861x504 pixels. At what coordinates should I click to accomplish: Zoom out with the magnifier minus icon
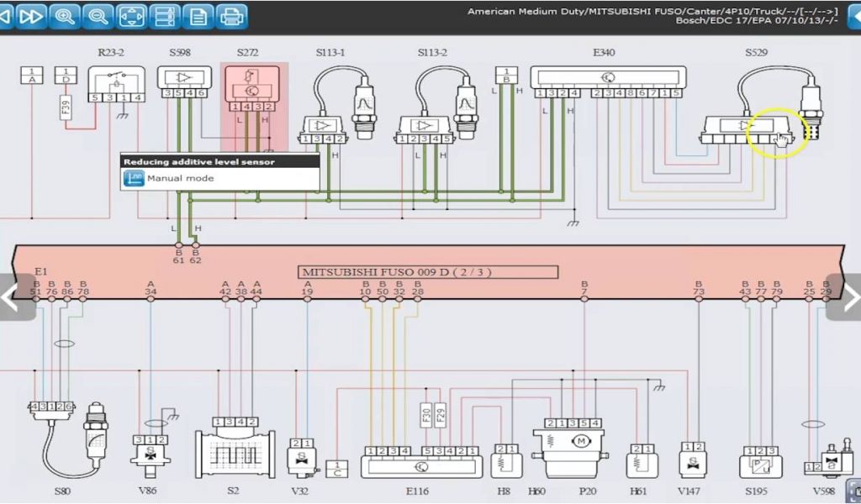pyautogui.click(x=97, y=15)
